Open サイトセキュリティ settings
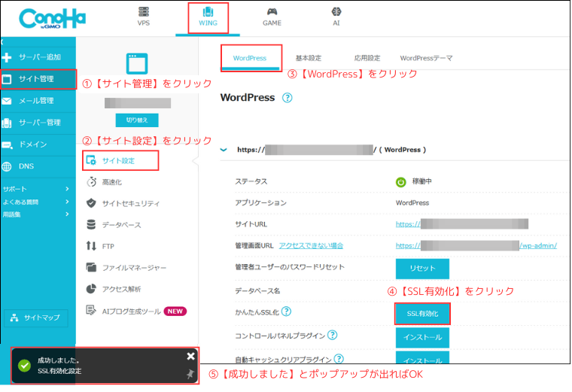Image resolution: width=572 pixels, height=392 pixels. coord(123,203)
